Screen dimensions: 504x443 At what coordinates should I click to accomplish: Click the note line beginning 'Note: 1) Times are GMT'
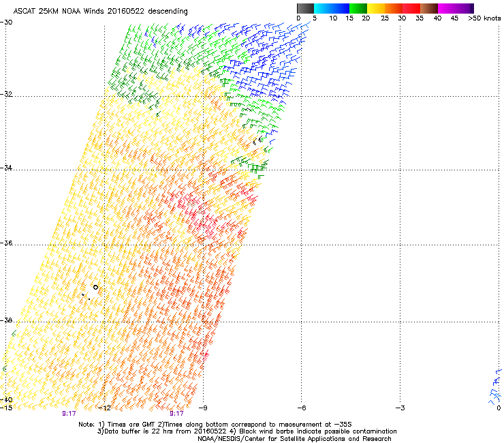(215, 425)
